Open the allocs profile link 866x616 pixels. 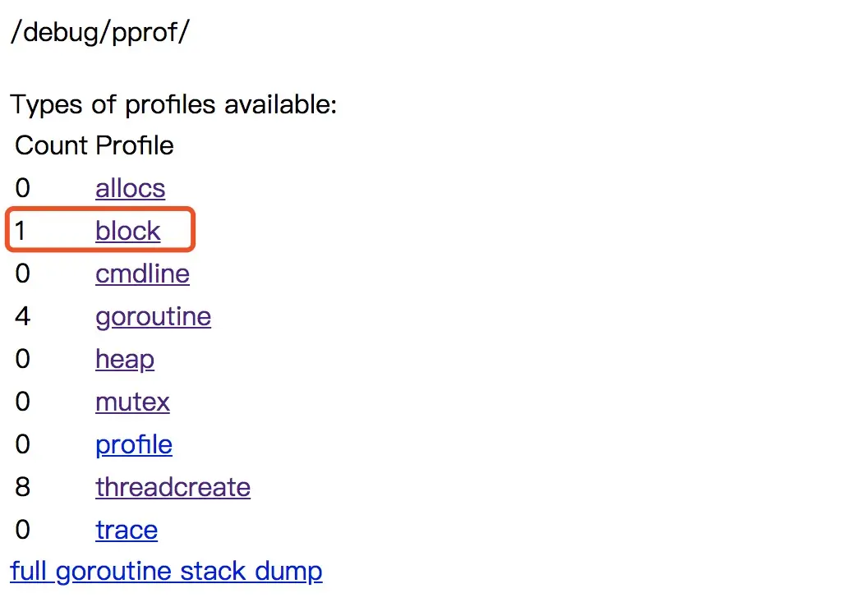click(x=130, y=189)
